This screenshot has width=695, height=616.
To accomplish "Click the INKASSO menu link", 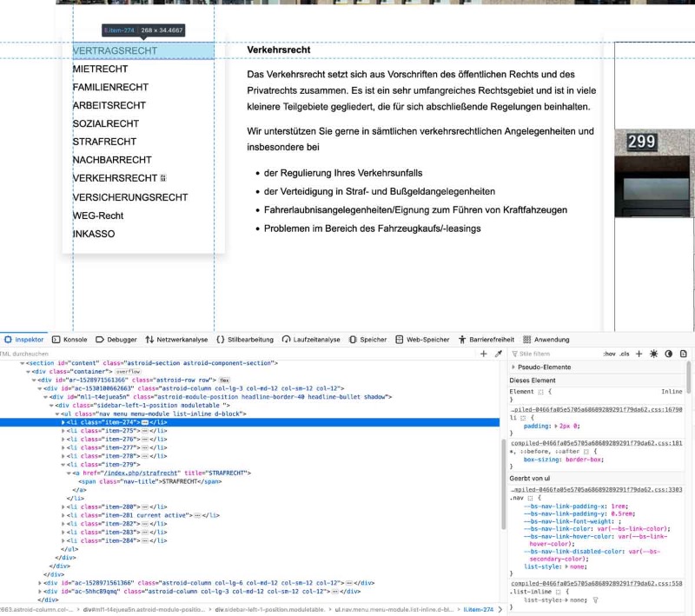I will point(94,234).
